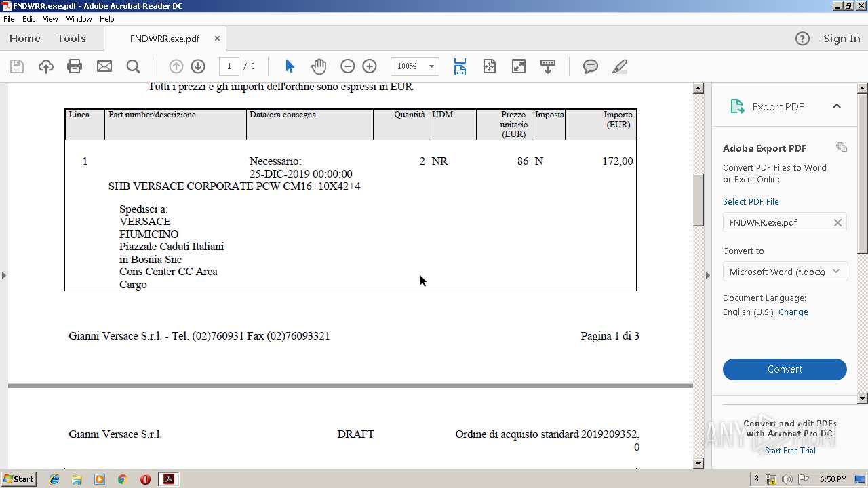Open the Find text magnifier icon
Image resolution: width=868 pixels, height=488 pixels.
(133, 66)
